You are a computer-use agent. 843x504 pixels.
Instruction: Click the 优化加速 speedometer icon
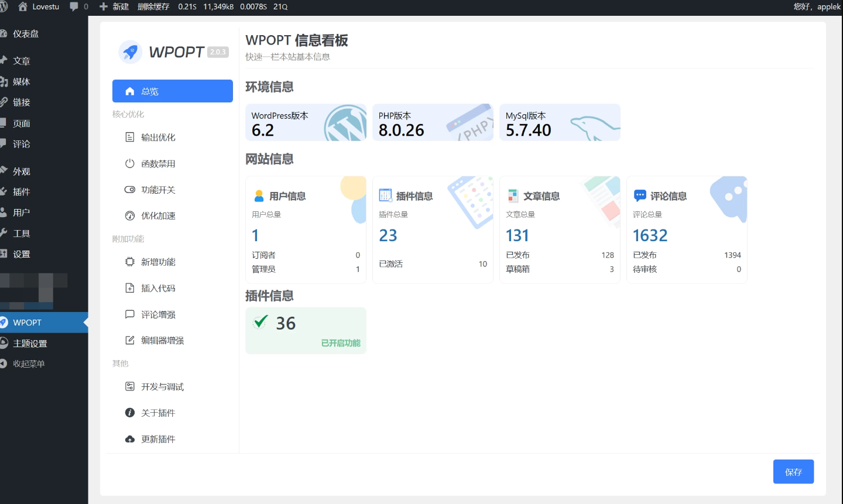130,216
